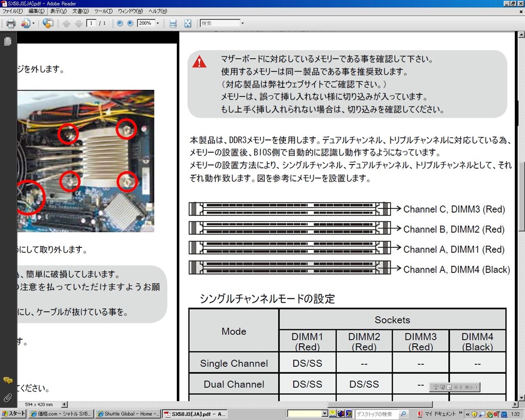
Task: Click IME language bar tool icon
Action: tap(436, 387)
